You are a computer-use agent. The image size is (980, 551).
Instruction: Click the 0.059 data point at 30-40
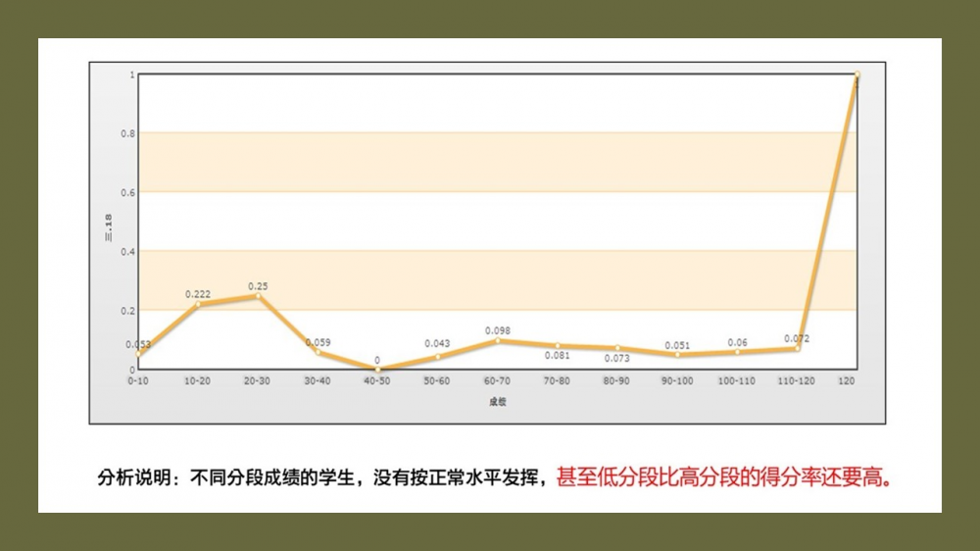pyautogui.click(x=318, y=352)
